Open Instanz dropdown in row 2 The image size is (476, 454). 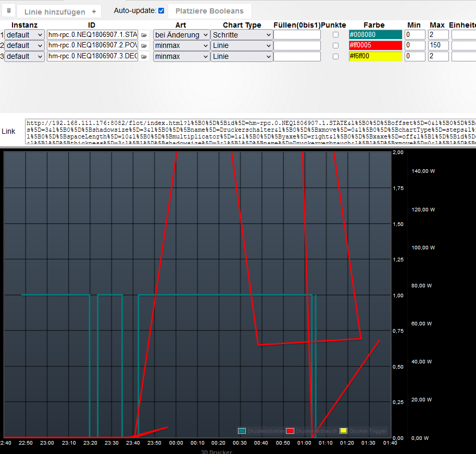(24, 45)
